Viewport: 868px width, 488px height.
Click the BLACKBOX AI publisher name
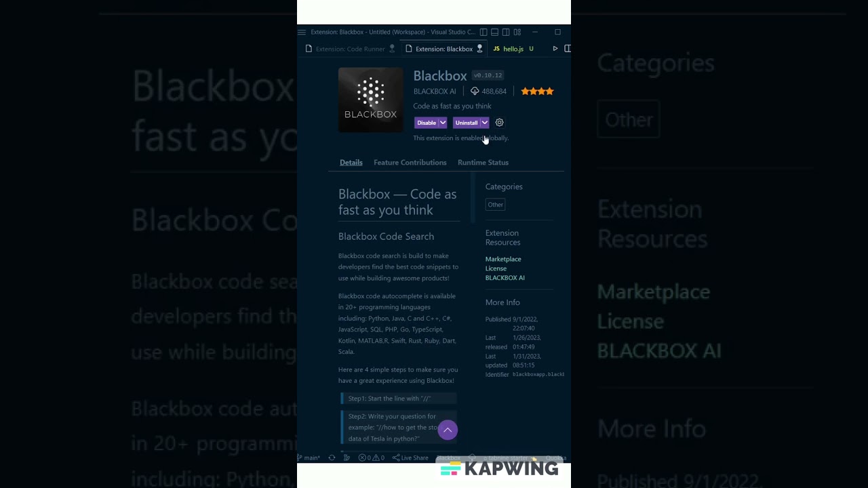pos(435,91)
